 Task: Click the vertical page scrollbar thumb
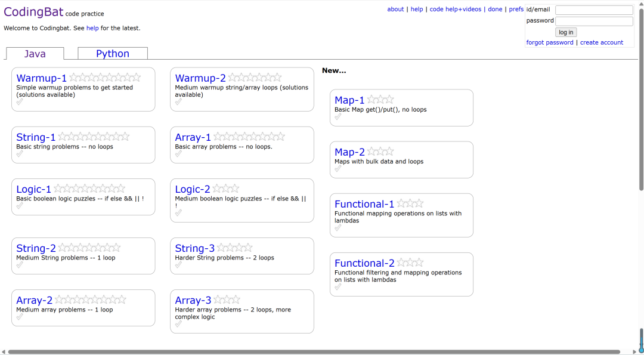[x=641, y=98]
